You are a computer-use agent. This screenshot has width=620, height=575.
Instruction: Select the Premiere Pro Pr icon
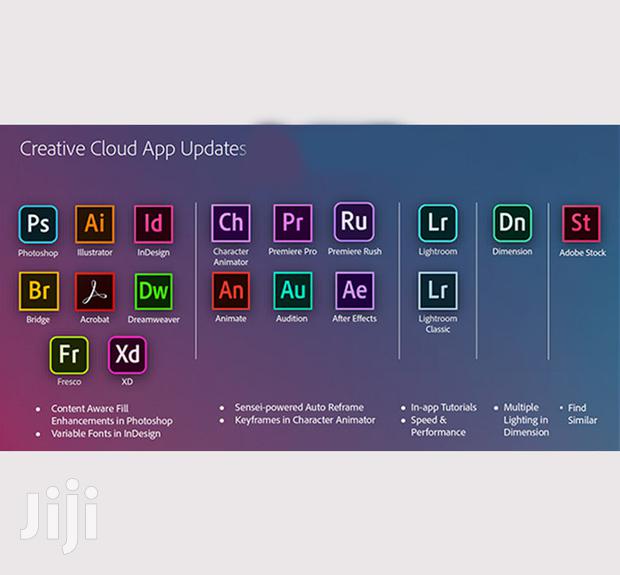(293, 223)
